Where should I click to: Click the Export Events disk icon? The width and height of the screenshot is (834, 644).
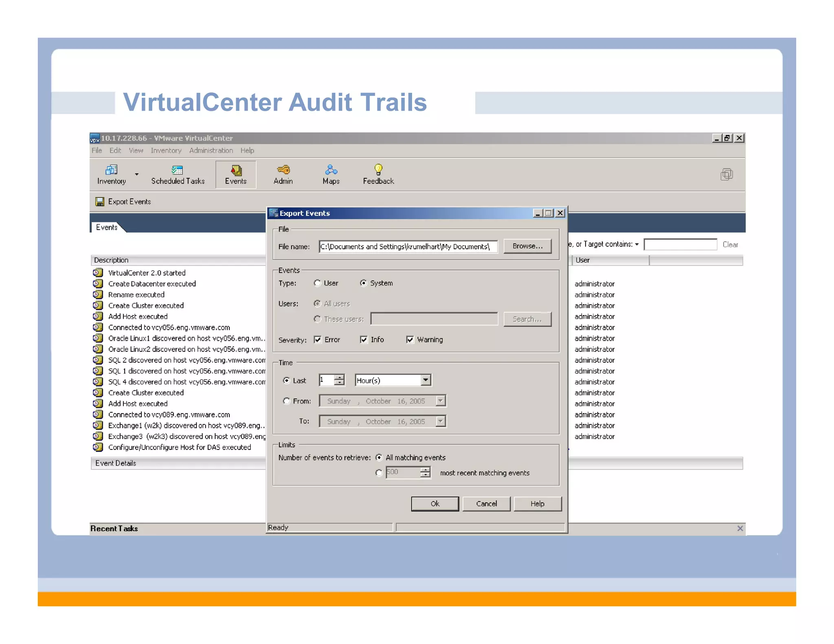(100, 202)
